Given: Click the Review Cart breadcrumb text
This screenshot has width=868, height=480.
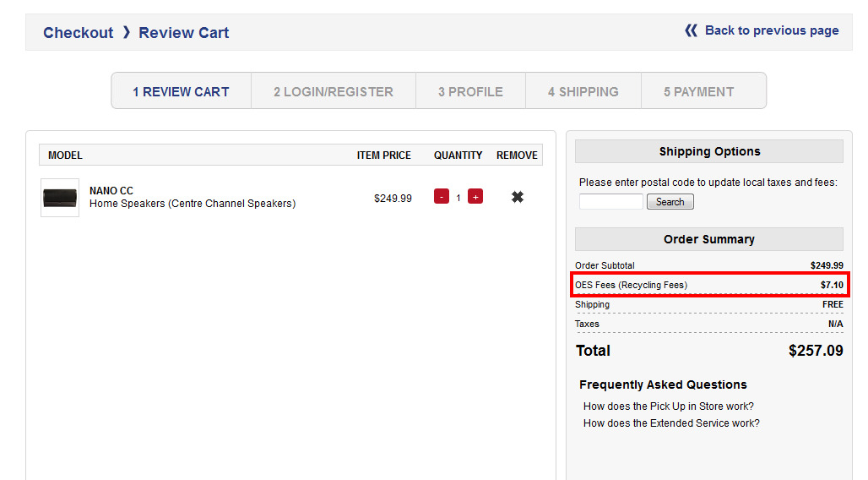Looking at the screenshot, I should pos(184,33).
